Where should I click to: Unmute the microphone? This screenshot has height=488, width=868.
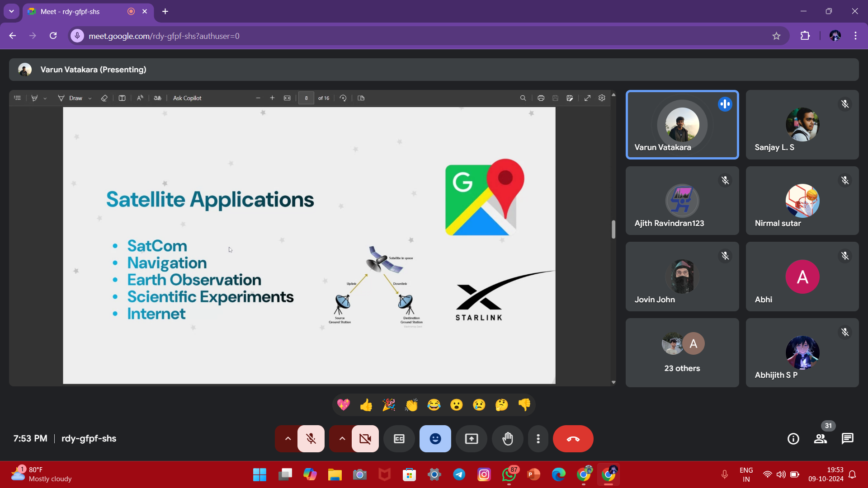[x=311, y=439]
